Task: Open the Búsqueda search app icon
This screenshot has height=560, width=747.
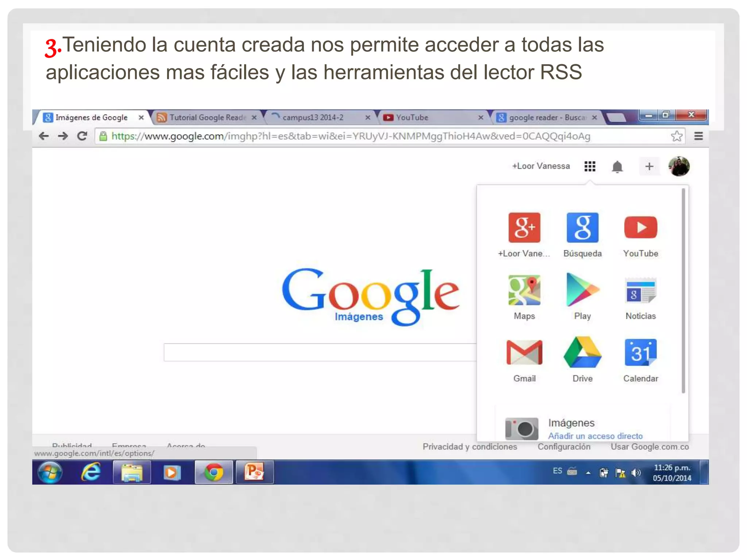Action: point(582,227)
